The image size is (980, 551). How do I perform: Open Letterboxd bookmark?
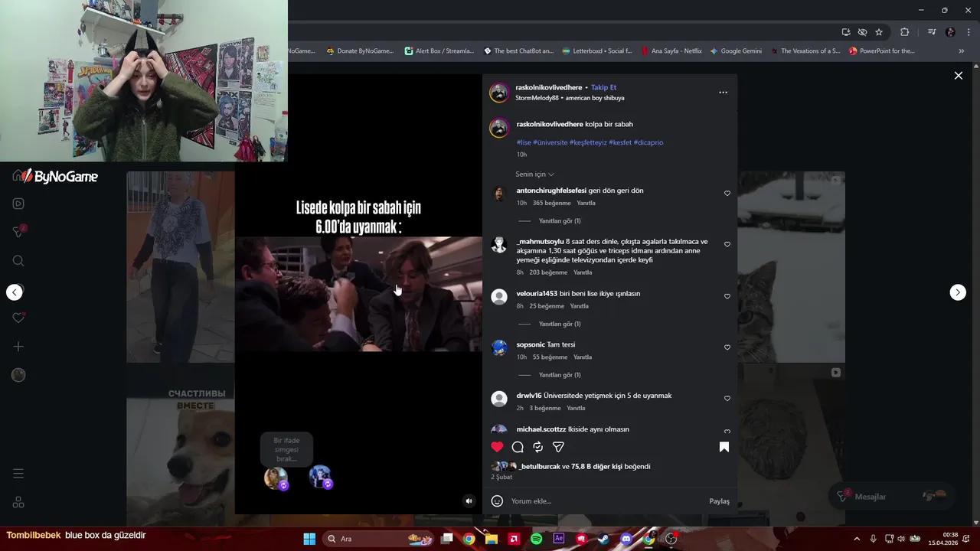[597, 51]
